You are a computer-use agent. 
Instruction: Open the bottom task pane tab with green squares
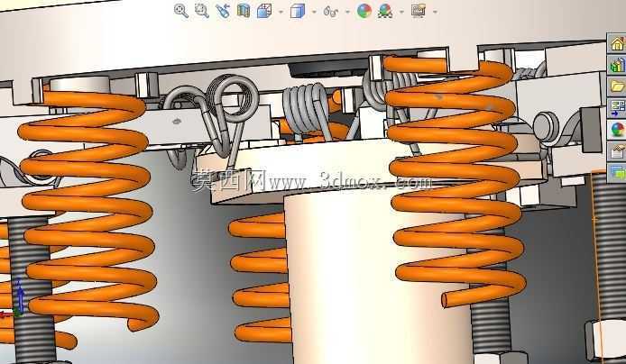pyautogui.click(x=617, y=172)
